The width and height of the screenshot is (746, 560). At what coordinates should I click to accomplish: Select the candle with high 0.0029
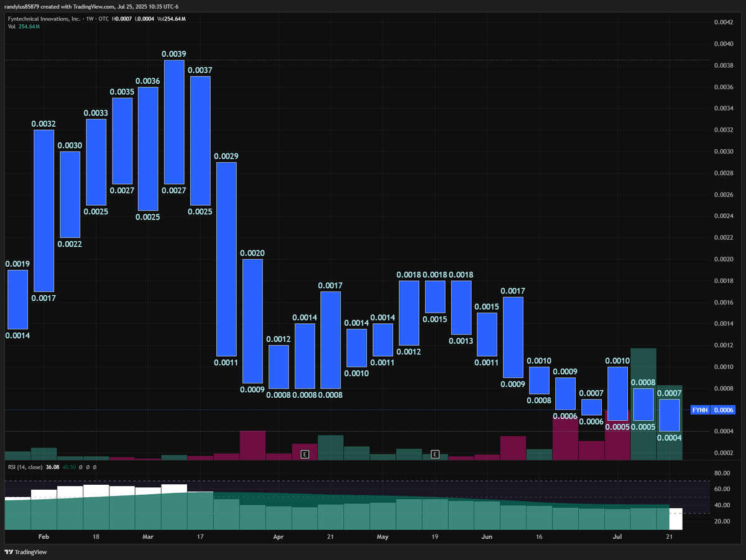(x=226, y=259)
